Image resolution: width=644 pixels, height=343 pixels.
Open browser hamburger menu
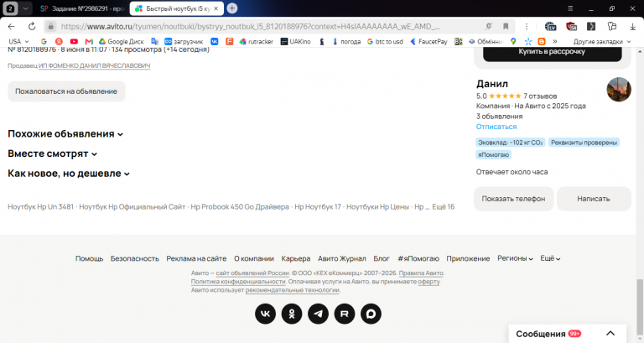point(570,8)
